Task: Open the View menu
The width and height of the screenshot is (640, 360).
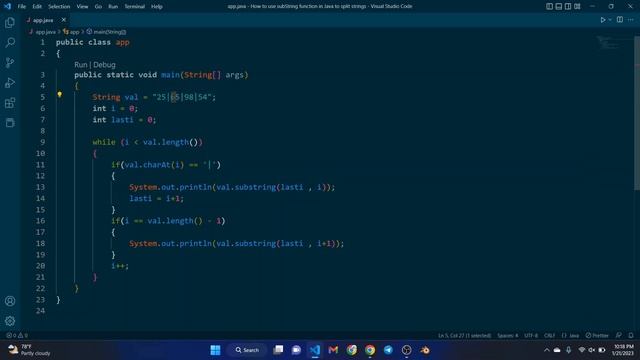Action: click(82, 7)
